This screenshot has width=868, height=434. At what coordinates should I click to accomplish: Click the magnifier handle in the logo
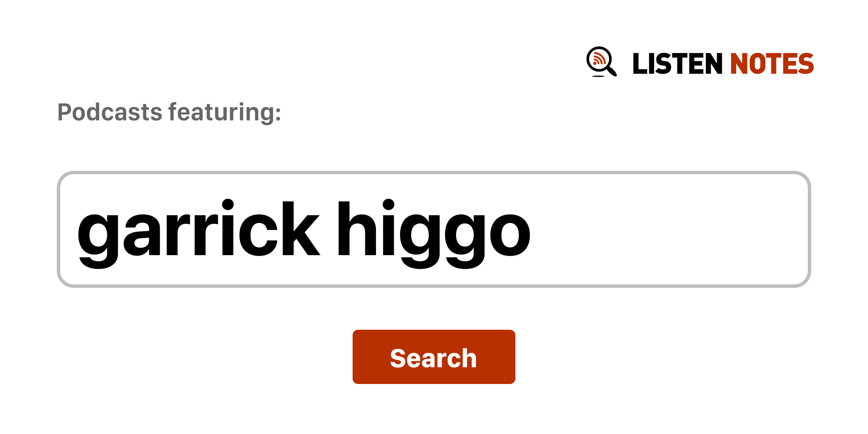612,70
